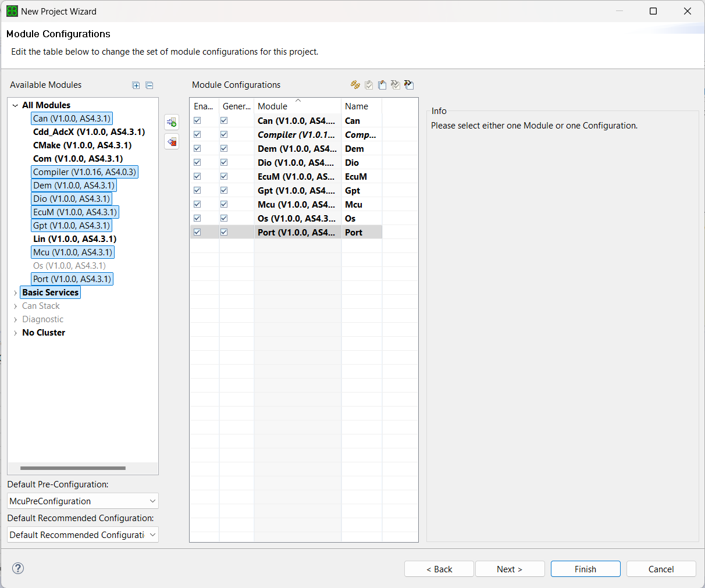Expand the Diagnostic tree node
Image resolution: width=705 pixels, height=588 pixels.
(15, 319)
